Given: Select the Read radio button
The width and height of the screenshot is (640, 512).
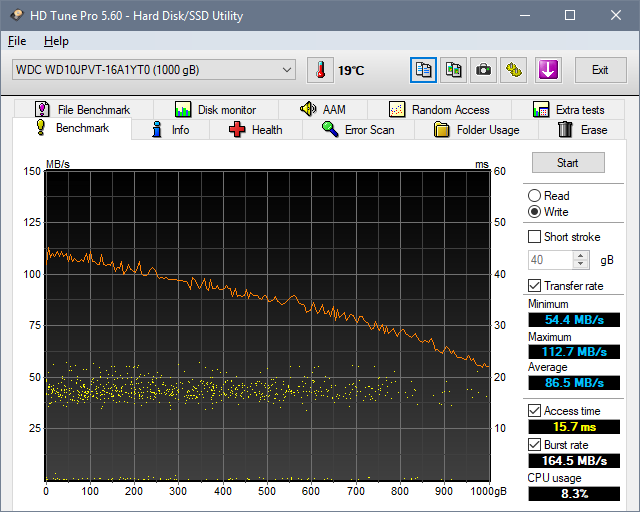Looking at the screenshot, I should [x=534, y=196].
